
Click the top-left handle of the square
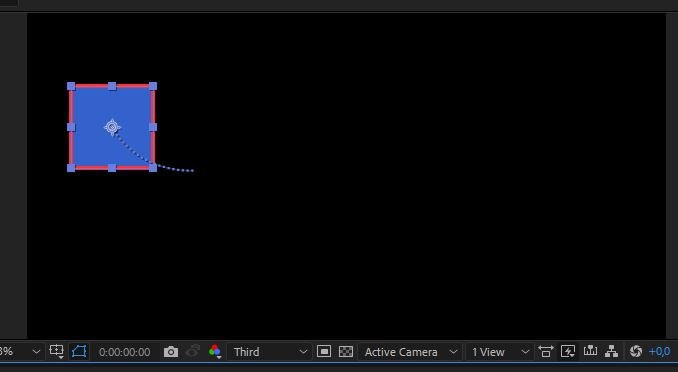point(71,86)
